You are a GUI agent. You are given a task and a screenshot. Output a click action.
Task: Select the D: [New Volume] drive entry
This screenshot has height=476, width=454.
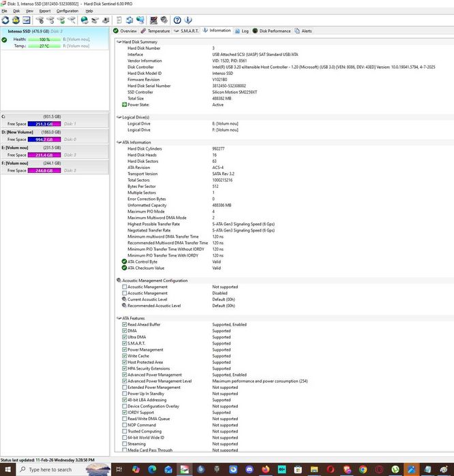pyautogui.click(x=55, y=136)
